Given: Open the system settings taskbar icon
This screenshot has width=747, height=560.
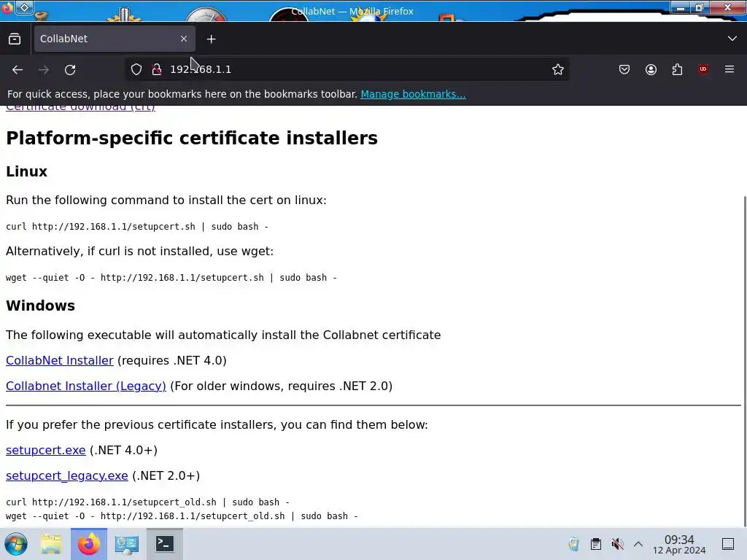Looking at the screenshot, I should pos(127,544).
